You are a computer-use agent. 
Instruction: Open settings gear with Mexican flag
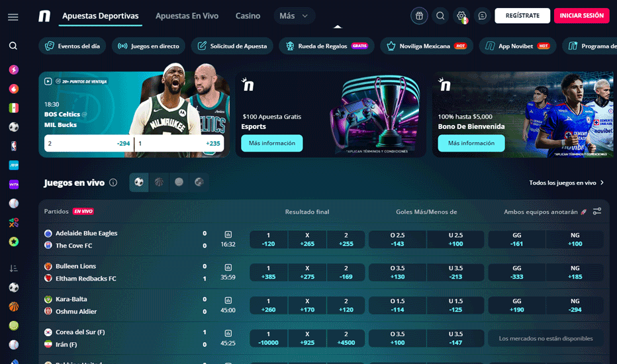coord(461,16)
